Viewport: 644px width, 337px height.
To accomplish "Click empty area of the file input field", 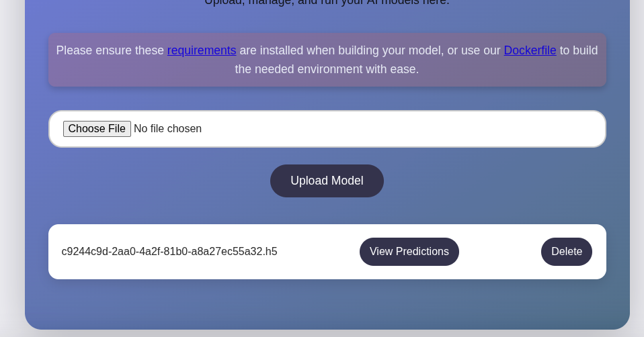I will (403, 129).
